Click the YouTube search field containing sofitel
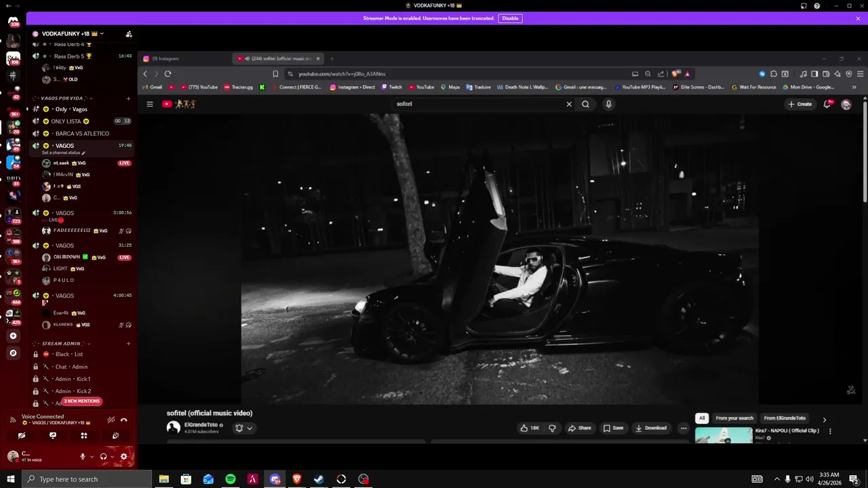Viewport: 868px width, 488px height. 478,104
